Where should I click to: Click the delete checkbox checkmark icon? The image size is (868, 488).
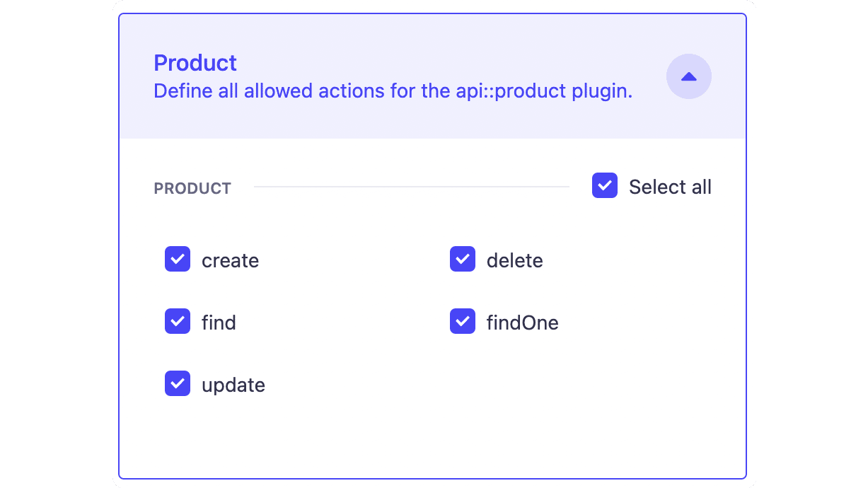coord(462,260)
